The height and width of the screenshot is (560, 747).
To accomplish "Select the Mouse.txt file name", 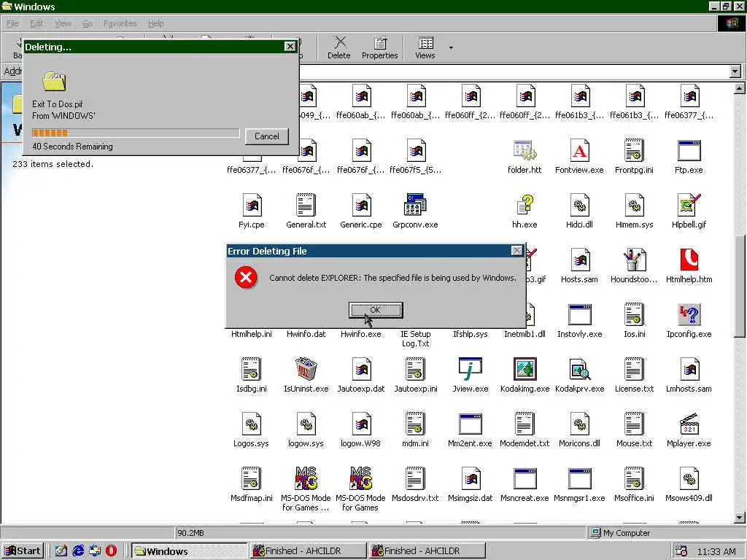I will coord(634,443).
